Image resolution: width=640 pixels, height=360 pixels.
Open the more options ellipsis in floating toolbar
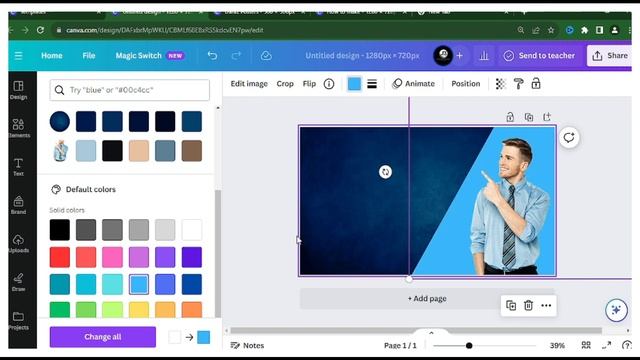(x=546, y=305)
